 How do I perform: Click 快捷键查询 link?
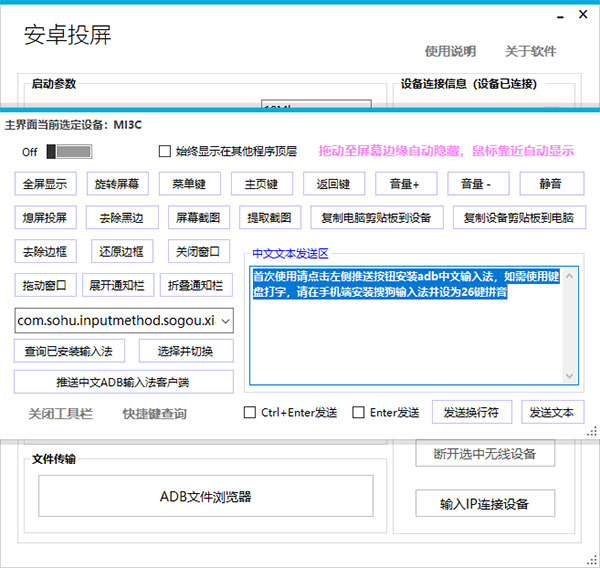[154, 414]
